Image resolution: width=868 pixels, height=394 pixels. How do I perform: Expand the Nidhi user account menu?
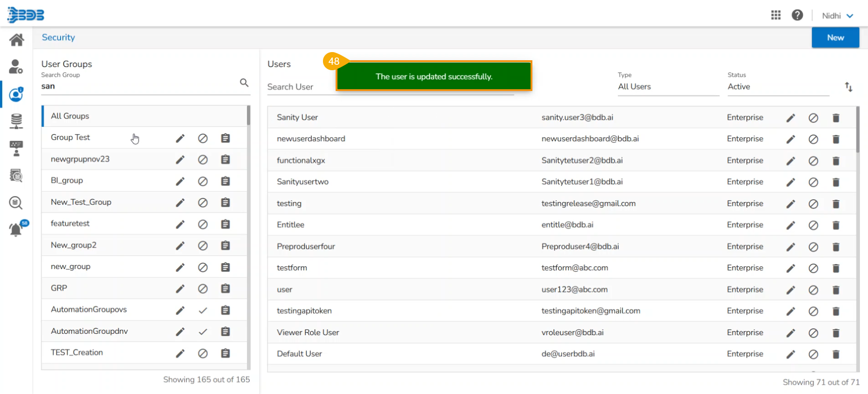click(x=837, y=15)
